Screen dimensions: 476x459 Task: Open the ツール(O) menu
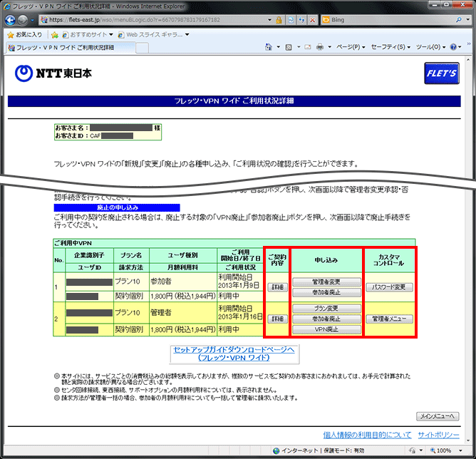[431, 47]
